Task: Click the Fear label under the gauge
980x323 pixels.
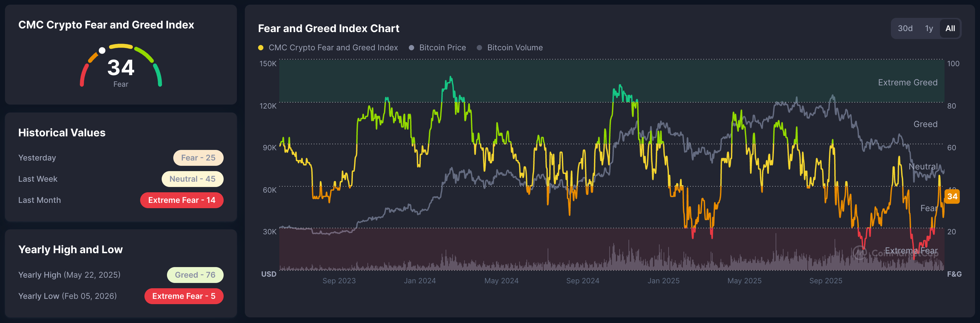Action: 121,84
